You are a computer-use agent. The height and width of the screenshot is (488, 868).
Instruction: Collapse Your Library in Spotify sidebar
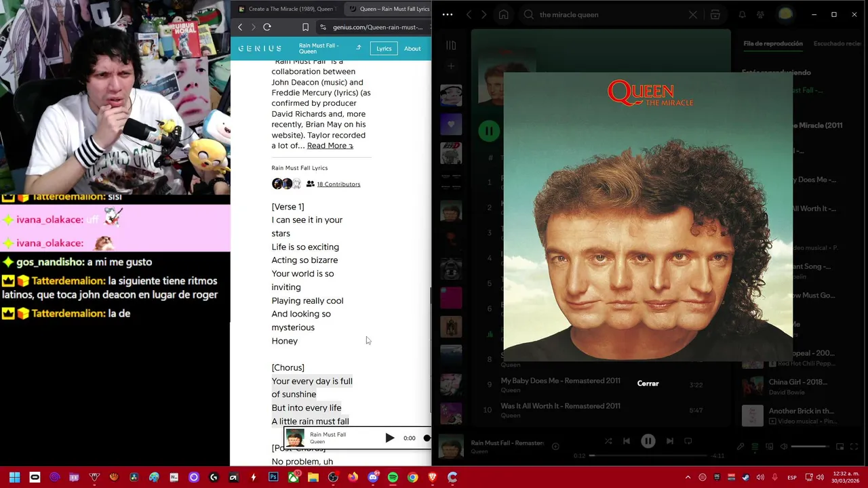[x=451, y=45]
